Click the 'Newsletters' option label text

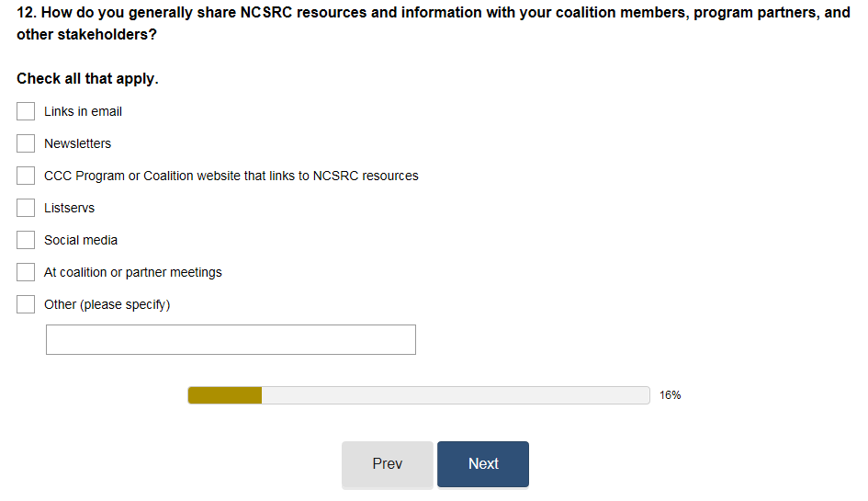click(77, 143)
